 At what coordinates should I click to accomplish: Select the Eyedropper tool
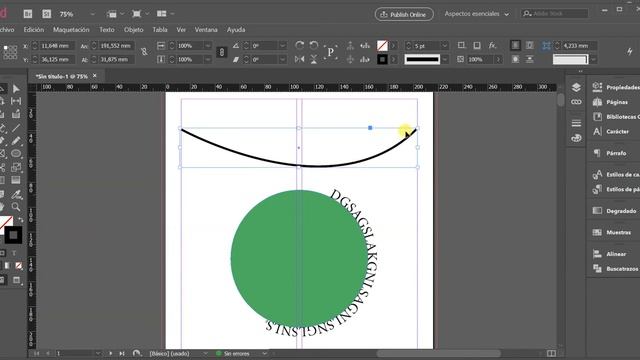tap(16, 194)
